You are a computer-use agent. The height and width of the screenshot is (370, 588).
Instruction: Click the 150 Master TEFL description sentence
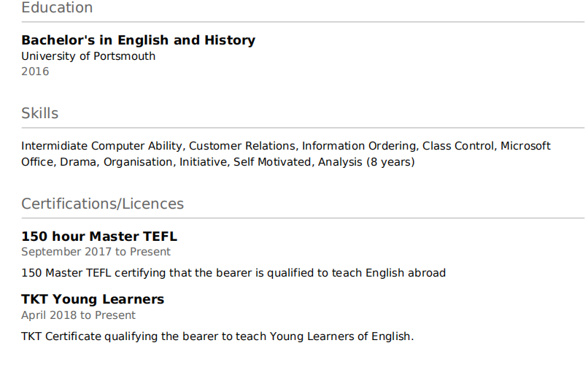tap(233, 273)
